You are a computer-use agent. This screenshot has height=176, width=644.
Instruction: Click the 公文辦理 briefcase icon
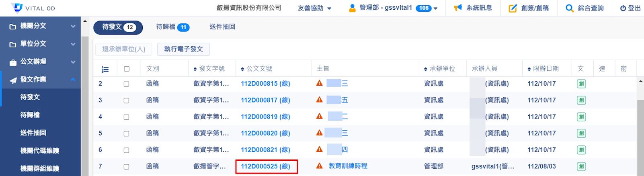click(x=13, y=62)
